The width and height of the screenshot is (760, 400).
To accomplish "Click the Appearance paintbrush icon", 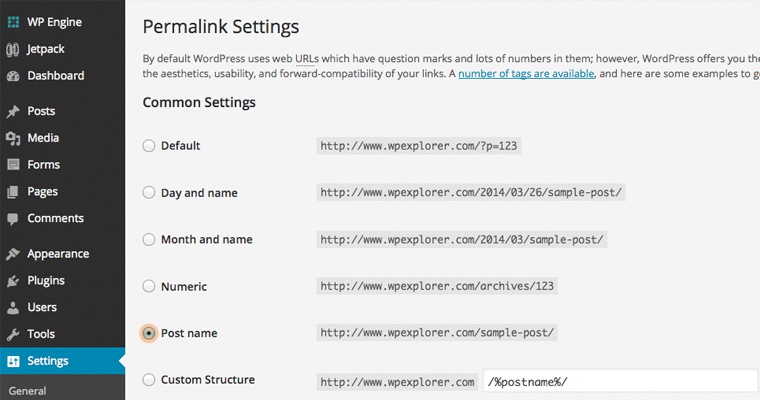I will coord(13,254).
